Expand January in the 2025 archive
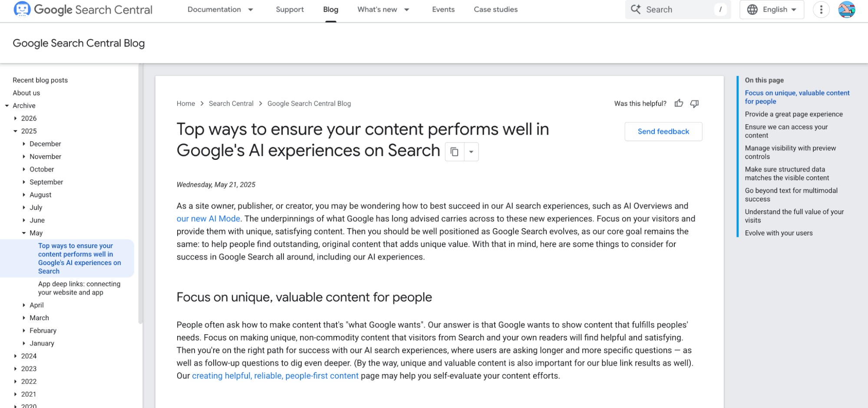Image resolution: width=868 pixels, height=408 pixels. tap(24, 343)
